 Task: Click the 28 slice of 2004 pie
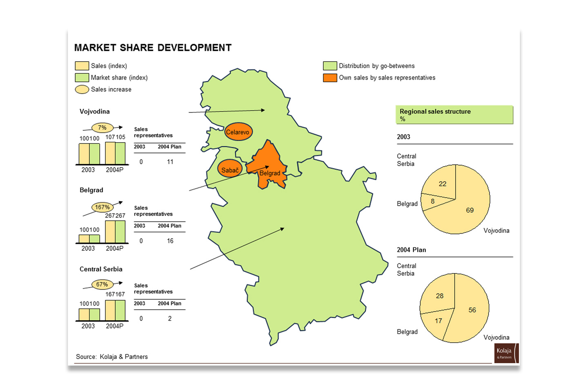click(x=439, y=296)
